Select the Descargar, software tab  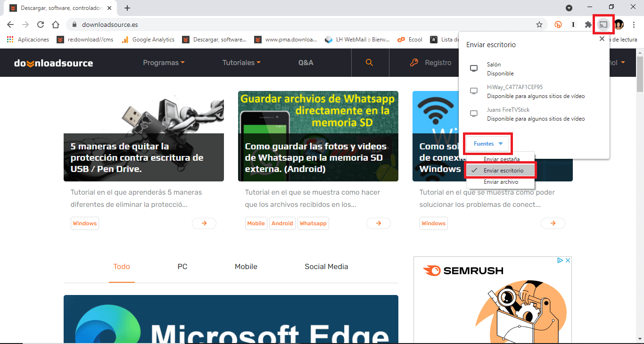[61, 8]
